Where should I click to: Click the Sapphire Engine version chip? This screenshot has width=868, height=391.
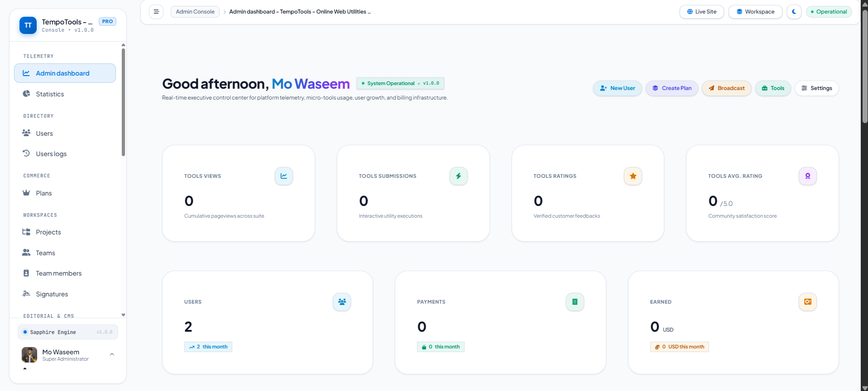pos(68,332)
